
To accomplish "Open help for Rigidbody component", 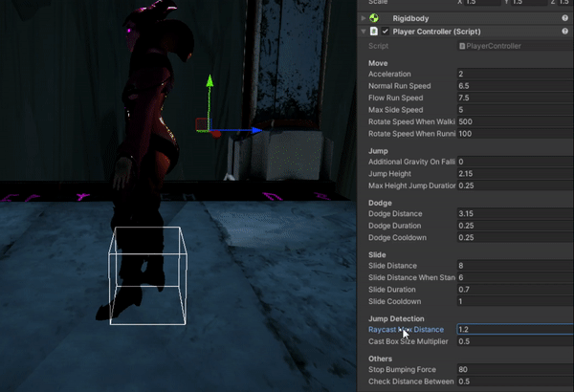I will pyautogui.click(x=564, y=18).
